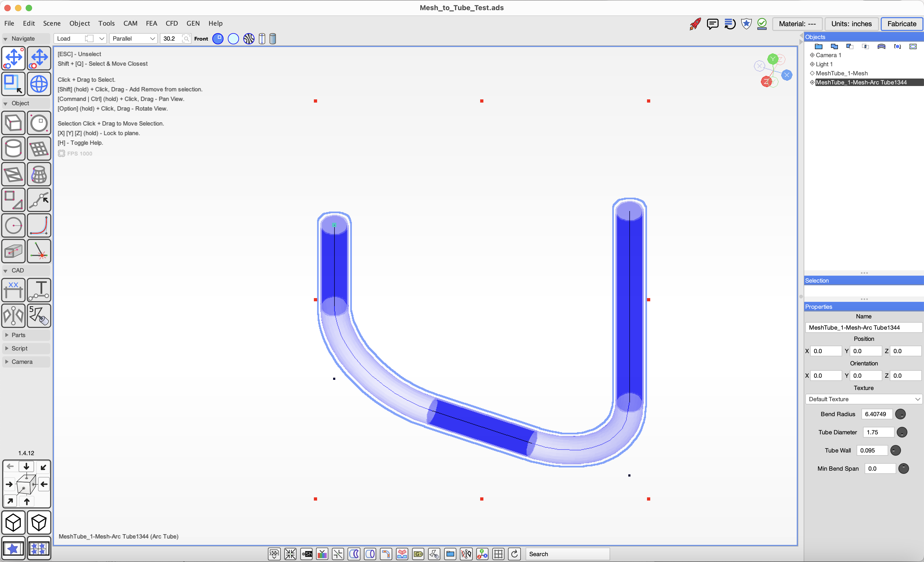924x562 pixels.
Task: Click the Units: inches button
Action: 851,24
